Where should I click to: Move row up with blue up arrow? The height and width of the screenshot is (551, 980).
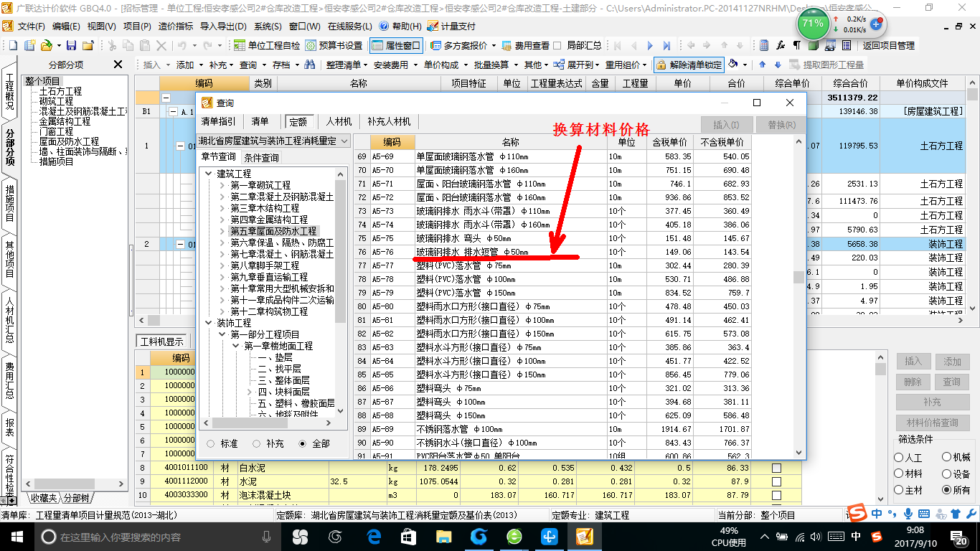(x=762, y=65)
